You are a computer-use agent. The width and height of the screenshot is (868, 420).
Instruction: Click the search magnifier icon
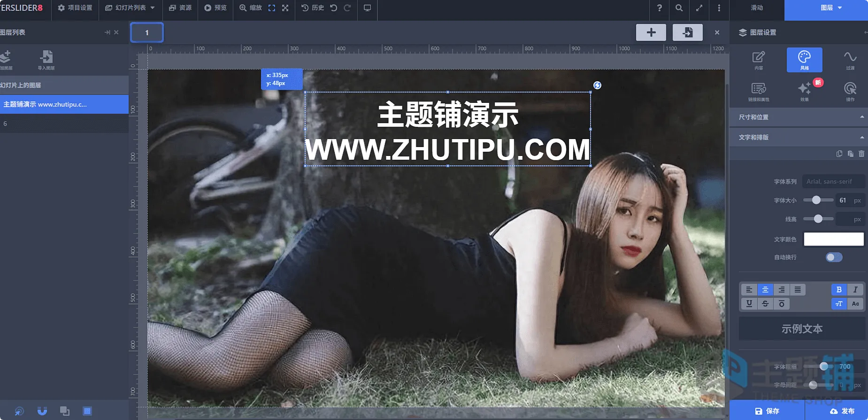coord(679,8)
